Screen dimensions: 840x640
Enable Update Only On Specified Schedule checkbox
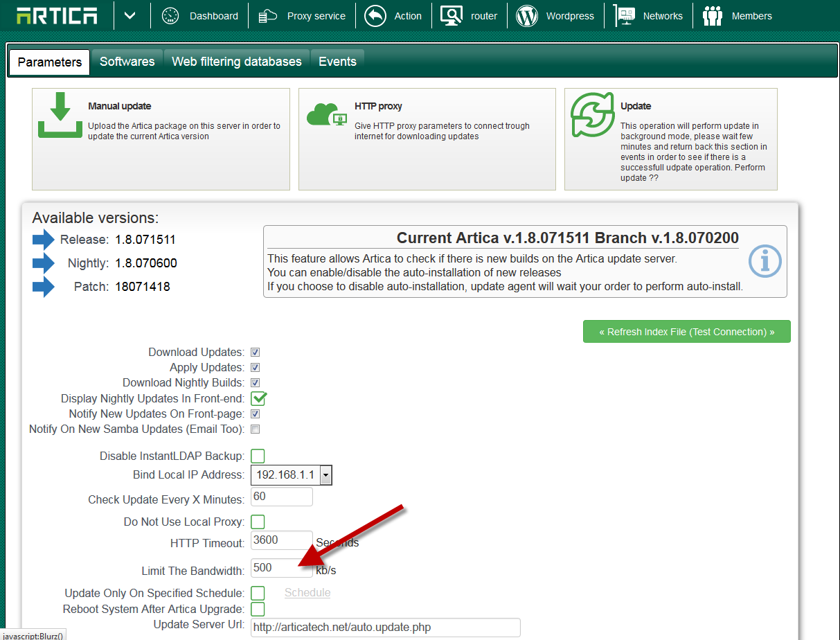click(x=258, y=593)
